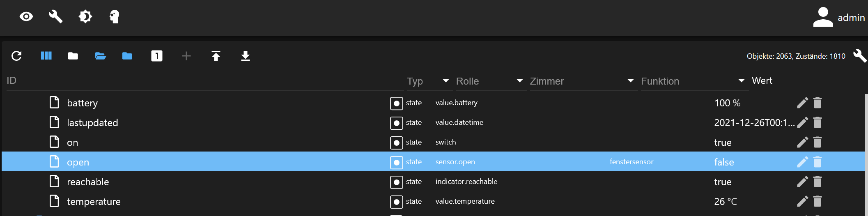Screen dimensions: 868x216
Task: Edit the battery value with pencil icon
Action: point(802,103)
